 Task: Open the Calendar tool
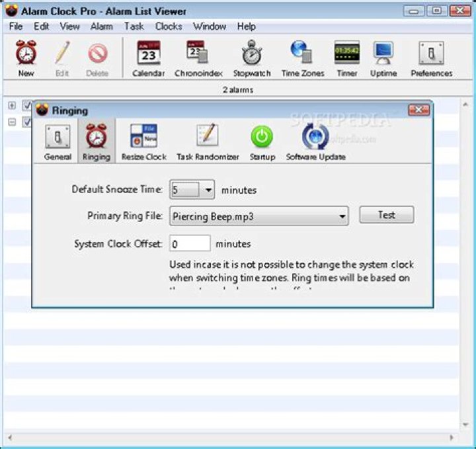tap(149, 58)
